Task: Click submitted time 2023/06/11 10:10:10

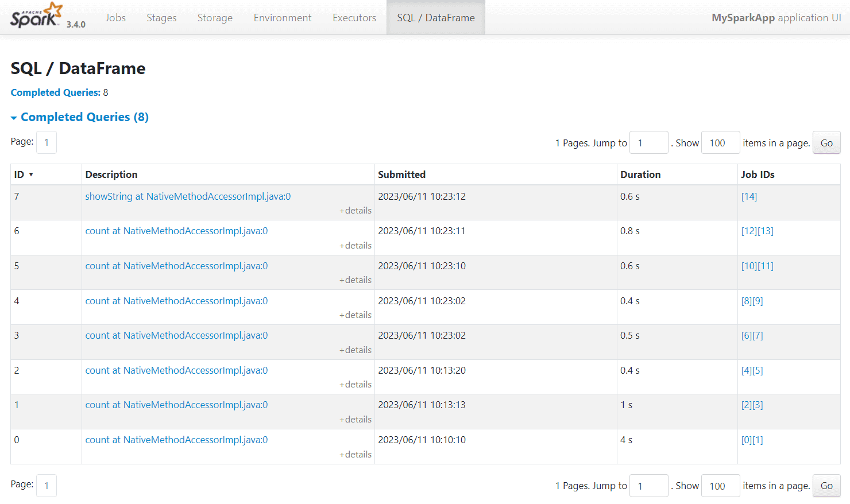Action: [422, 440]
